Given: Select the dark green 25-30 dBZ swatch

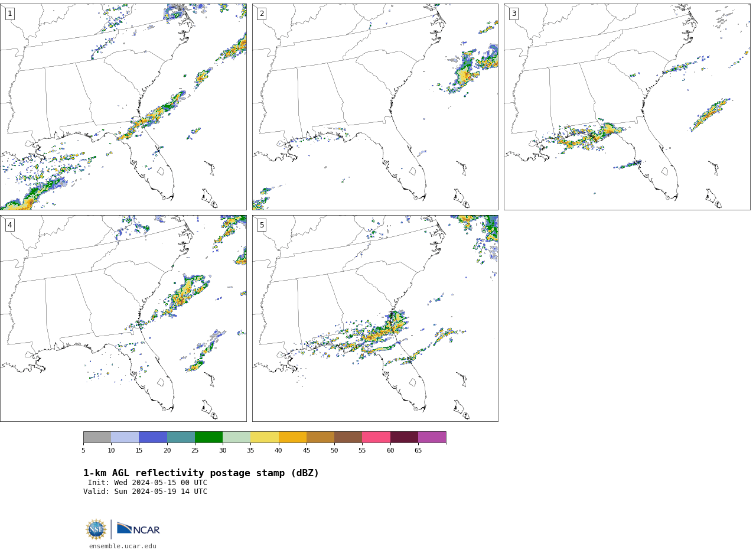Looking at the screenshot, I should [x=208, y=437].
